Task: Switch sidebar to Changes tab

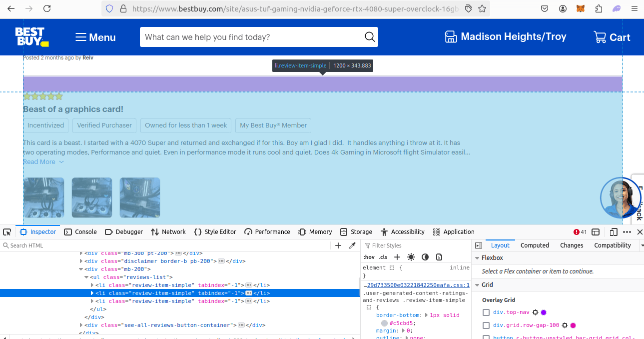Action: tap(572, 245)
